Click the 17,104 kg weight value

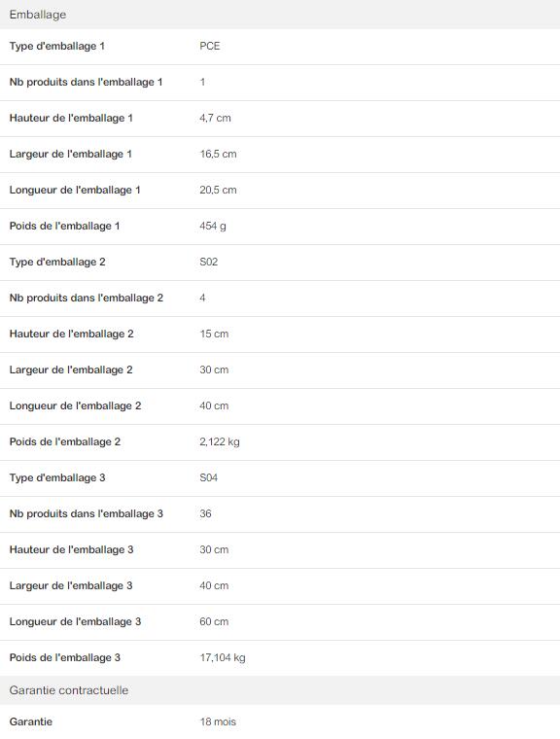223,658
